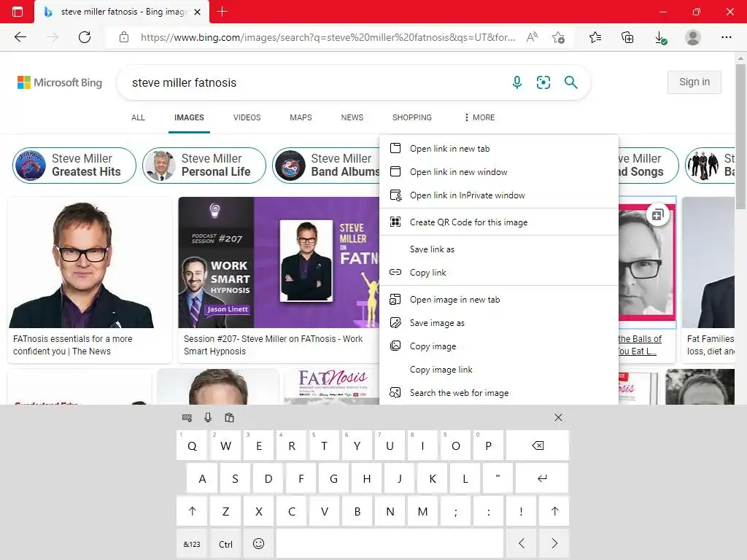Open touch keyboard layout settings icon
The height and width of the screenshot is (560, 747).
coord(187,418)
